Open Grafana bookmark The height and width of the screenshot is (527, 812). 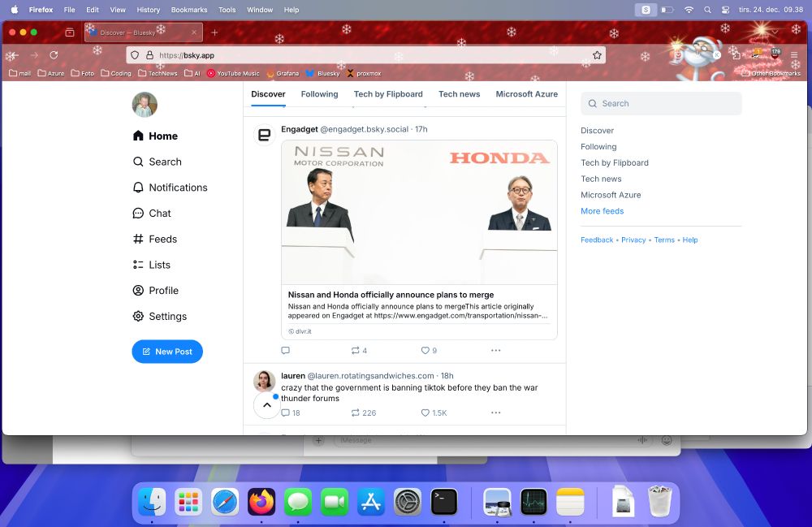(x=283, y=74)
